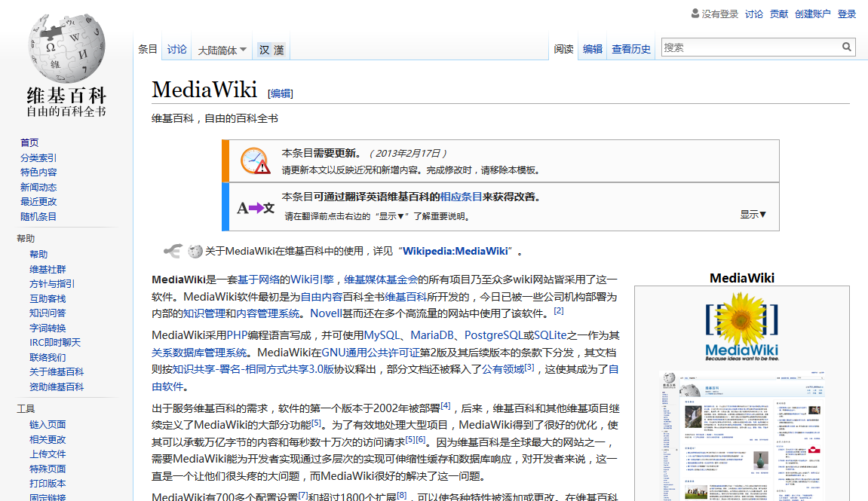Click the clock warning update icon
868x501 pixels.
coord(255,161)
